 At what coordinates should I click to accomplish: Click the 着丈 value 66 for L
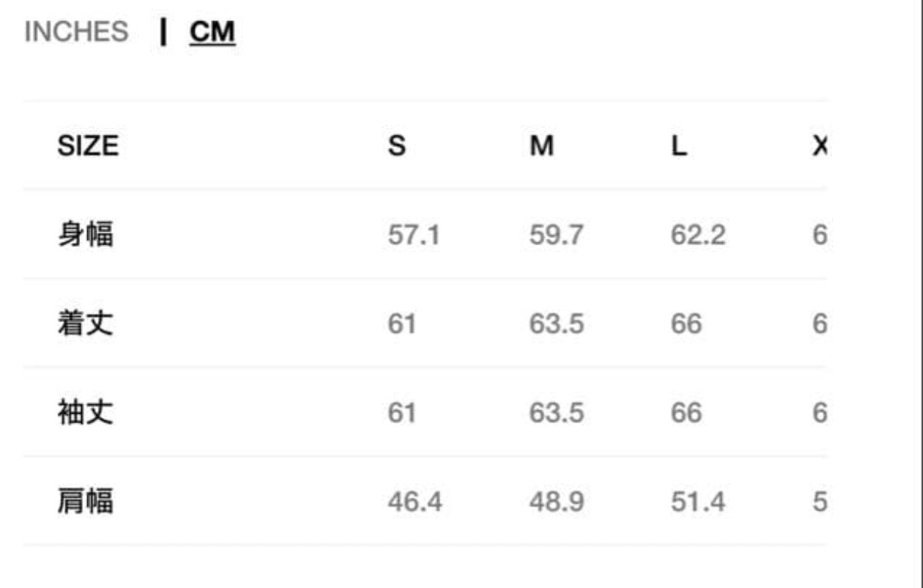[686, 324]
